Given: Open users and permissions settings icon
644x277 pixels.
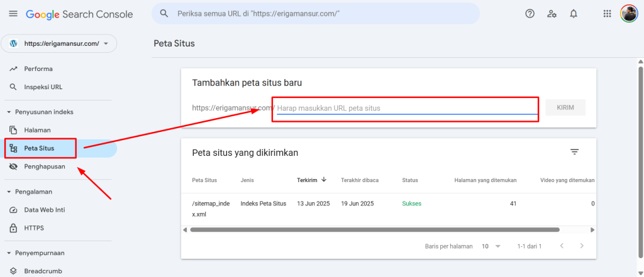Looking at the screenshot, I should [552, 14].
